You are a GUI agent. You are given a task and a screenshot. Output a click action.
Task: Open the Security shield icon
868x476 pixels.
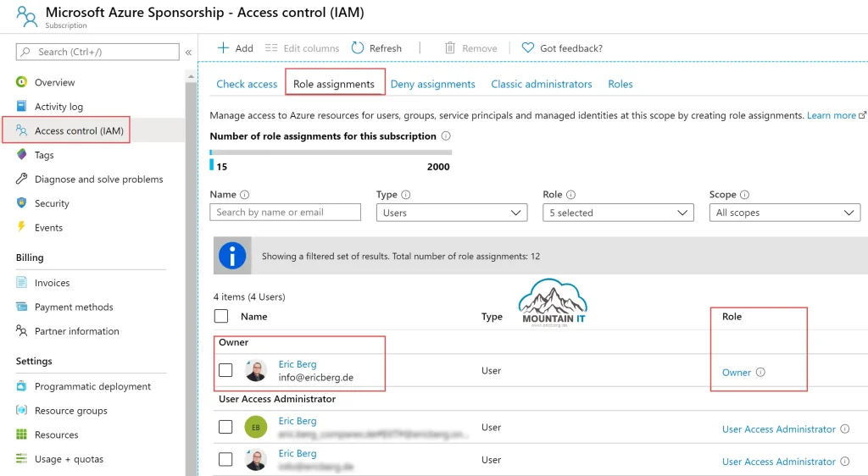coord(22,203)
